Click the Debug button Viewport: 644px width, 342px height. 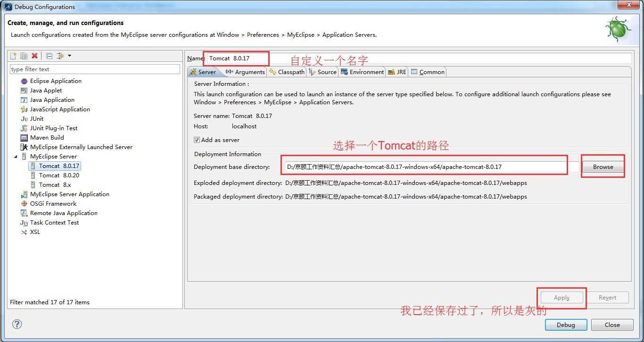(x=566, y=325)
